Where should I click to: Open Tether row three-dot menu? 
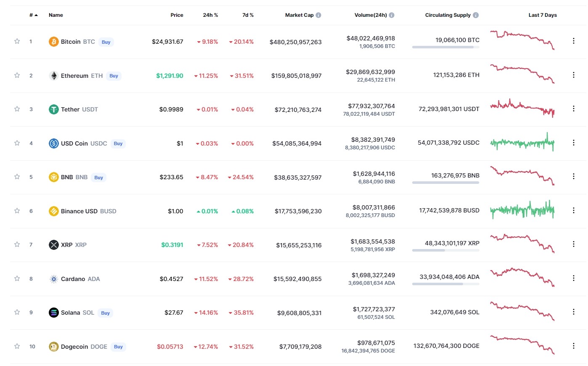(574, 109)
